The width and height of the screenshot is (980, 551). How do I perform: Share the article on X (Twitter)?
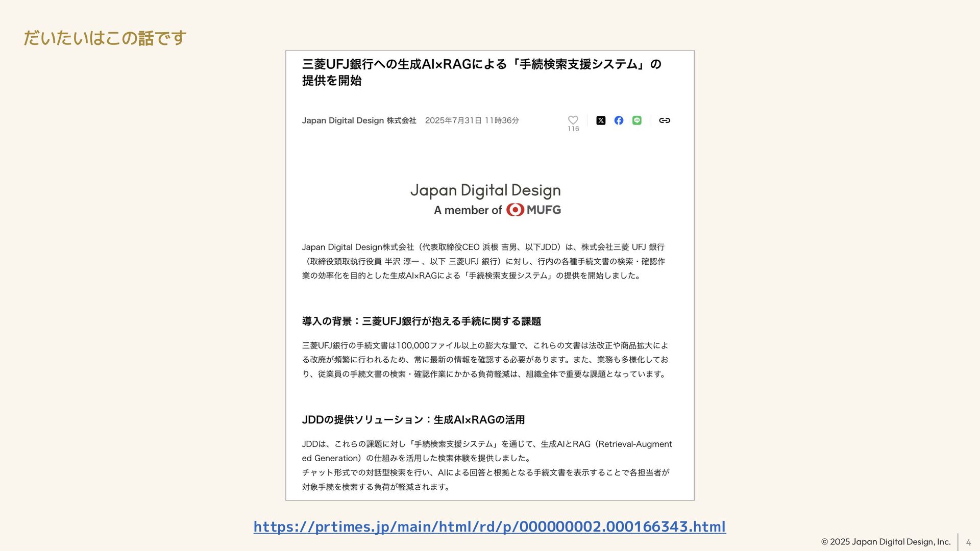pos(601,120)
